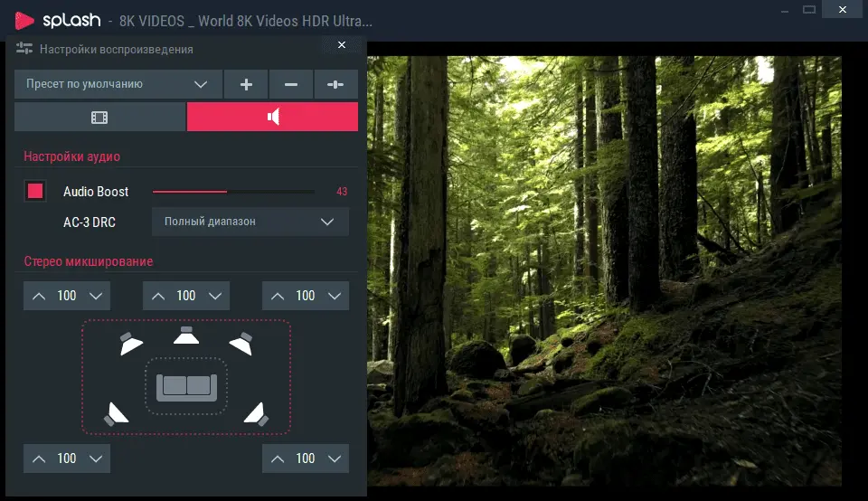This screenshot has height=501, width=868.
Task: Remove preset with the minus icon
Action: [x=290, y=84]
